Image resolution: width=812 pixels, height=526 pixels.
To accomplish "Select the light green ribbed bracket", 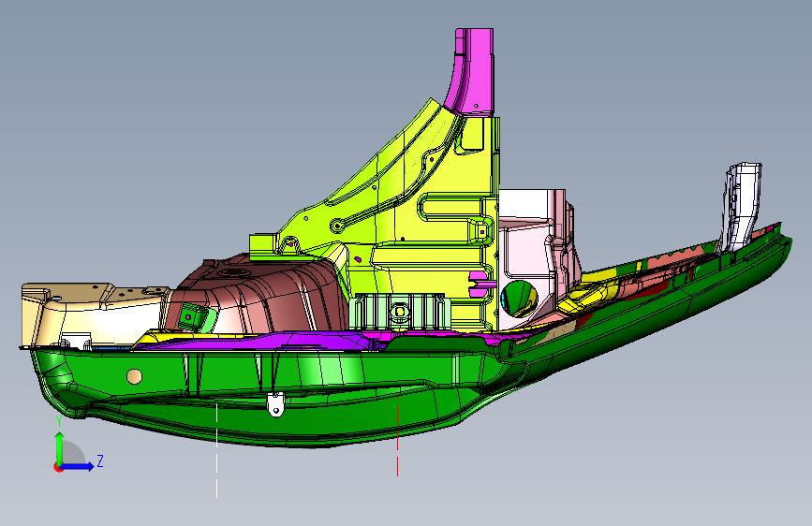I will [x=398, y=311].
